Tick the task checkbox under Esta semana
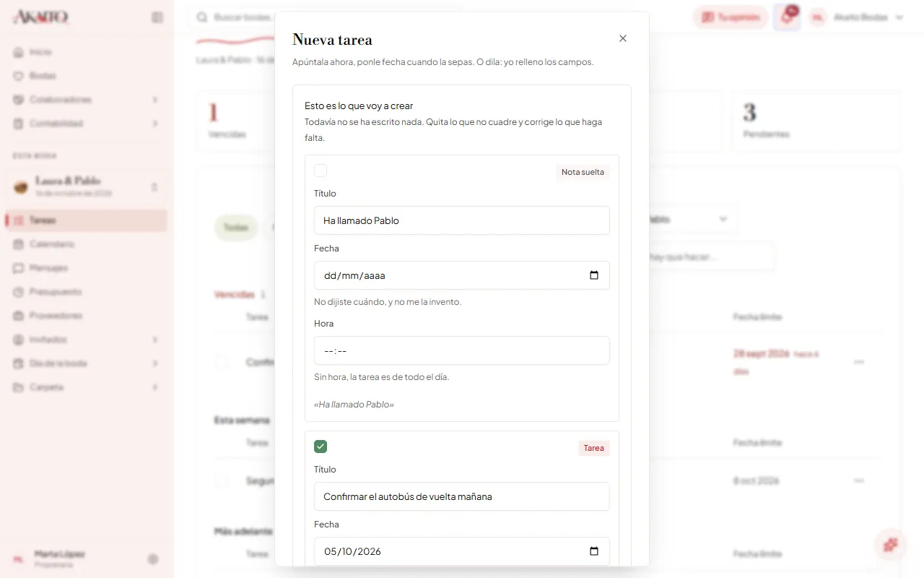Viewport: 924px width, 578px height. [x=222, y=480]
